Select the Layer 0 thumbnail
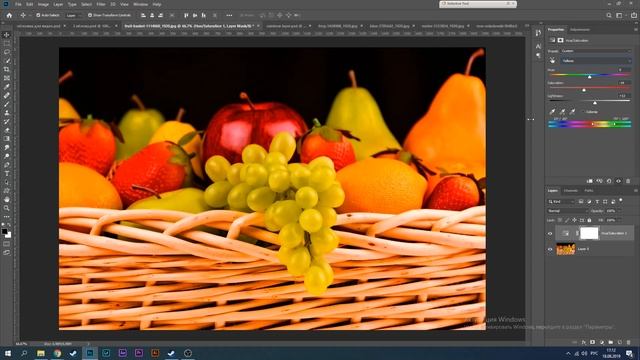Image resolution: width=640 pixels, height=360 pixels. 566,249
